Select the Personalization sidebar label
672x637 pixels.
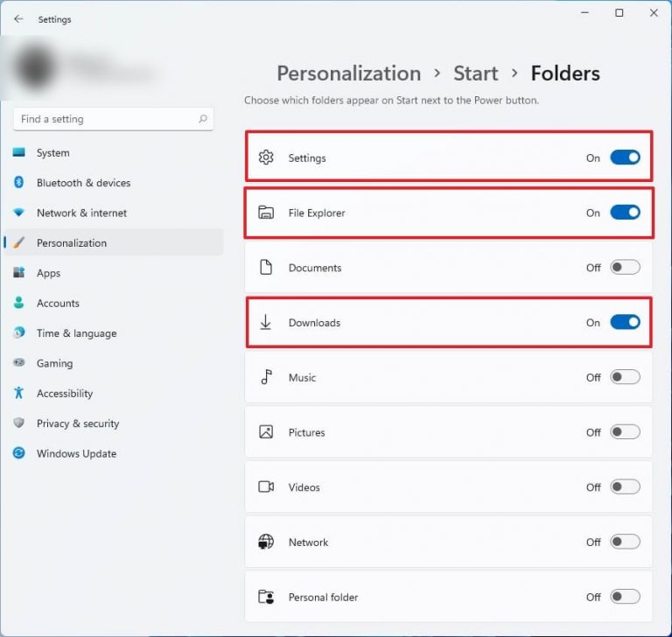pyautogui.click(x=72, y=243)
